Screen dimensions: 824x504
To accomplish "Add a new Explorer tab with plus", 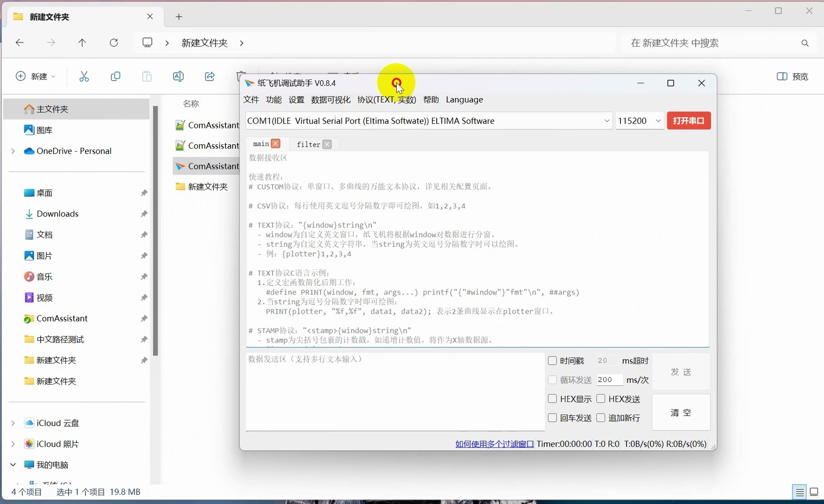I will 179,17.
